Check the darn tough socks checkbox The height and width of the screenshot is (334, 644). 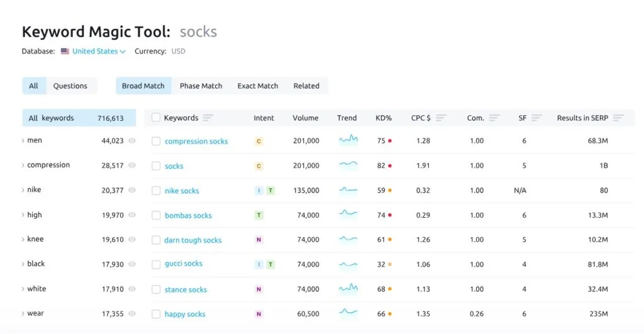(156, 240)
